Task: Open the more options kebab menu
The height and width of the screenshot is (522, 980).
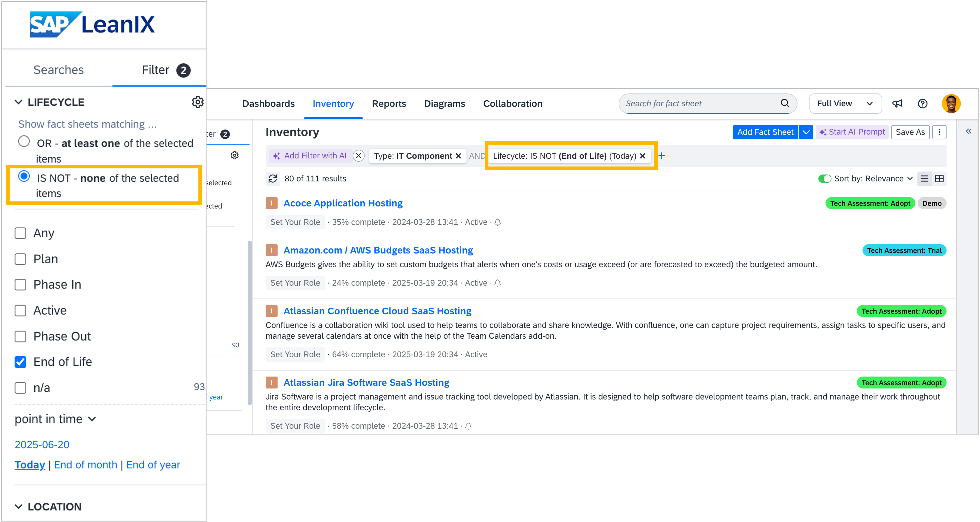Action: point(939,132)
